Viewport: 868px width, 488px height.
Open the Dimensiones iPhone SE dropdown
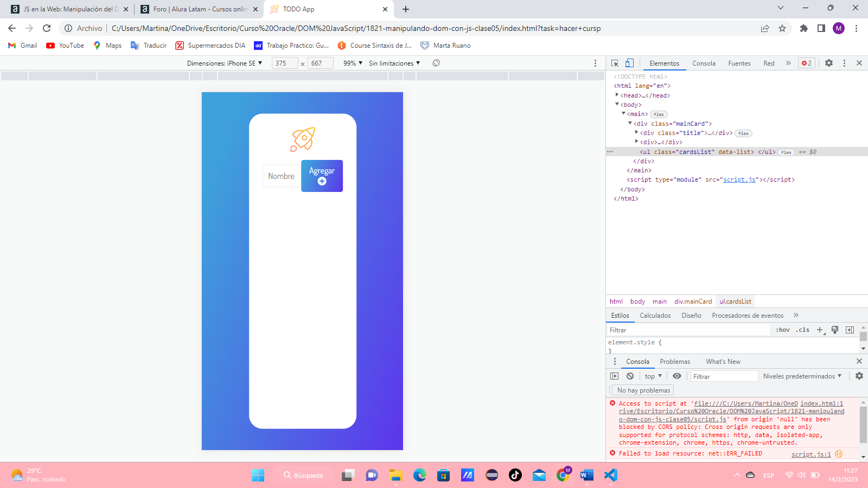[x=225, y=63]
